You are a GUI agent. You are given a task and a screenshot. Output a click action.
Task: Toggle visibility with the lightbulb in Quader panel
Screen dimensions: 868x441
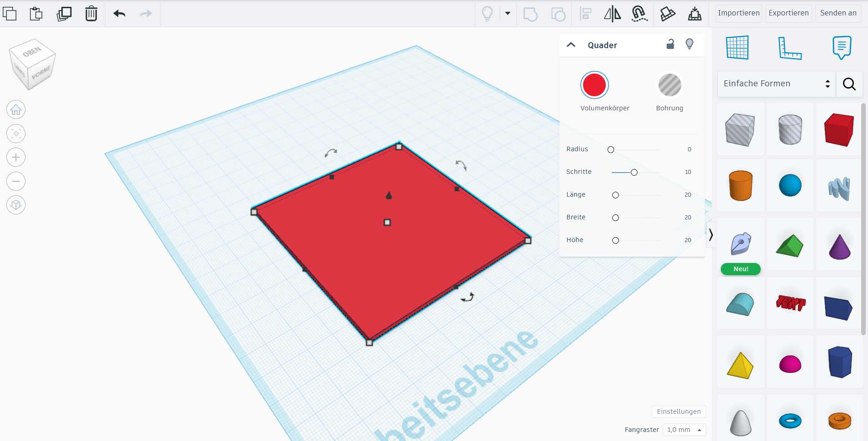click(x=690, y=45)
